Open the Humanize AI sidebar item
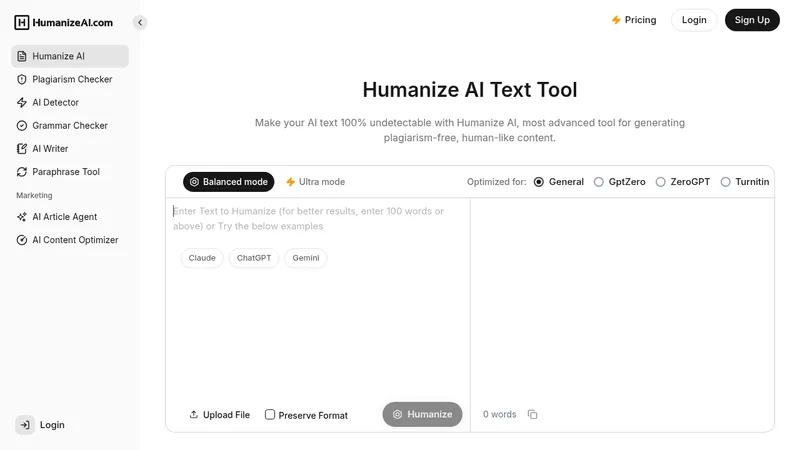 tap(70, 56)
